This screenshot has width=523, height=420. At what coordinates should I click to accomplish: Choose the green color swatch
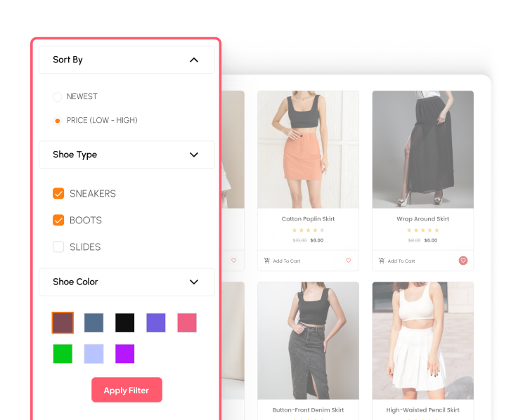[63, 354]
